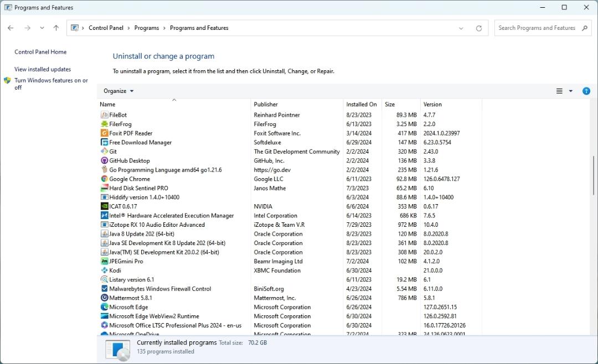Click the iZotope RX 10 icon
This screenshot has height=364, width=598.
pyautogui.click(x=104, y=225)
